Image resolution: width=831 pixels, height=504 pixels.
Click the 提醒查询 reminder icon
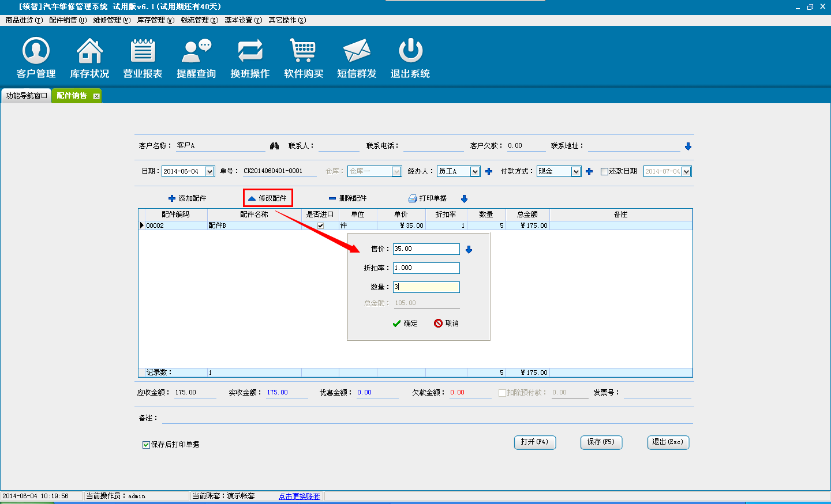click(x=196, y=51)
